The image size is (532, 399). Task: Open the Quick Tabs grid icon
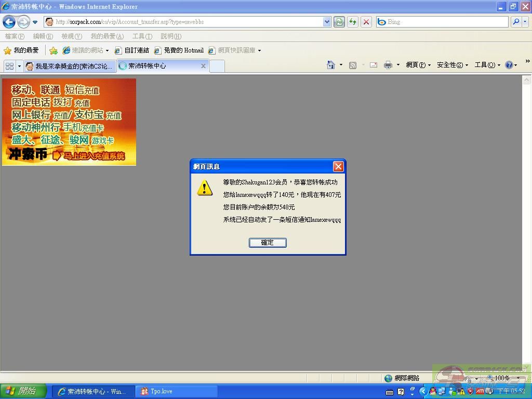9,66
